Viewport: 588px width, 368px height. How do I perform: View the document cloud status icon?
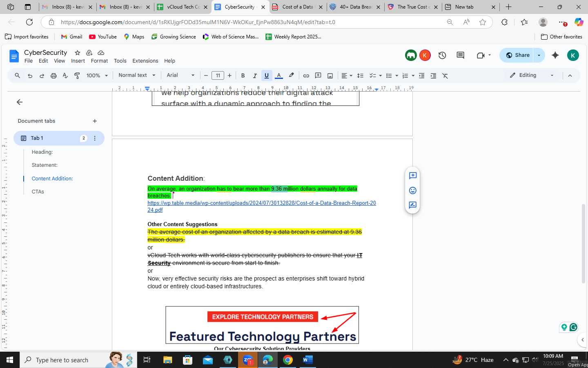(101, 53)
